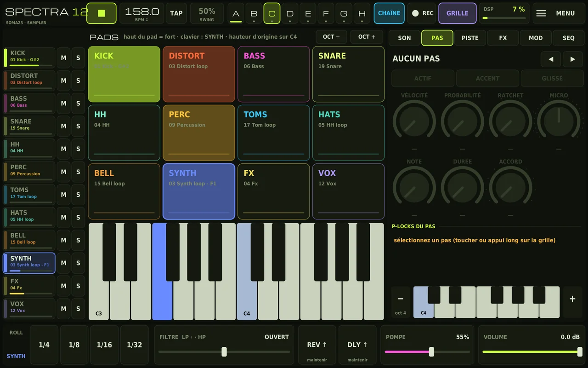Stop playback with the square transport button
Viewport: 588px width, 368px height.
click(x=102, y=13)
